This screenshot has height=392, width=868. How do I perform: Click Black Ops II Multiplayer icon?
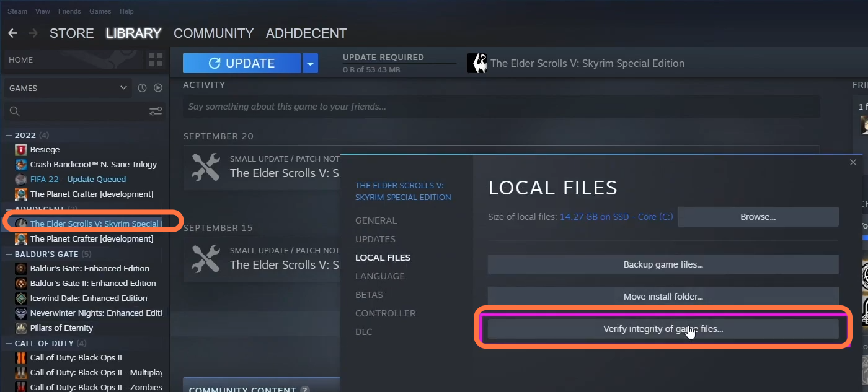click(21, 372)
